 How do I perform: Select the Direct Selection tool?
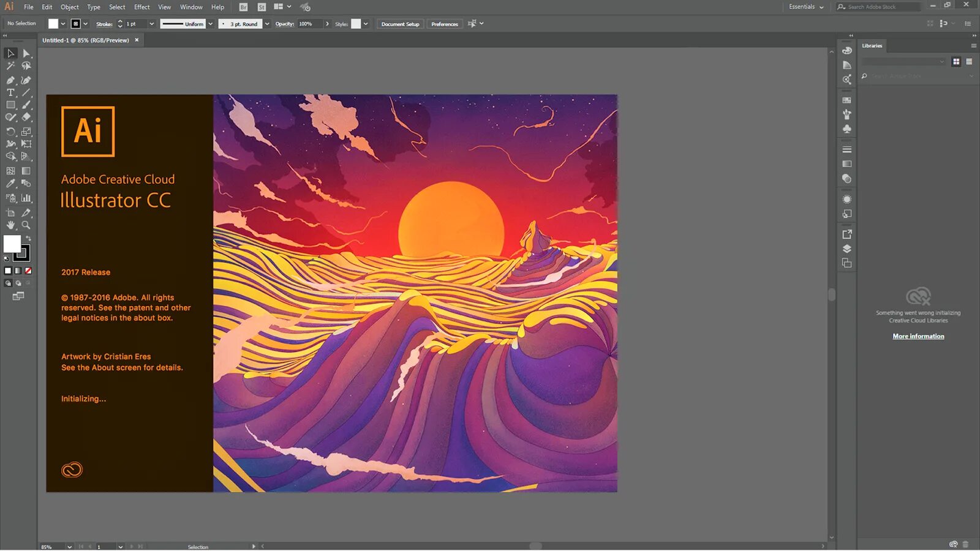[26, 53]
